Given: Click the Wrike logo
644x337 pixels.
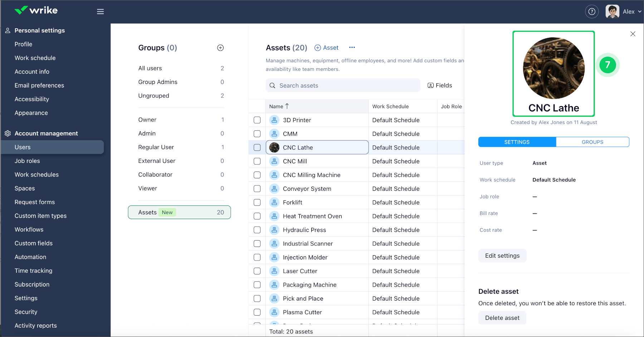Looking at the screenshot, I should (36, 10).
